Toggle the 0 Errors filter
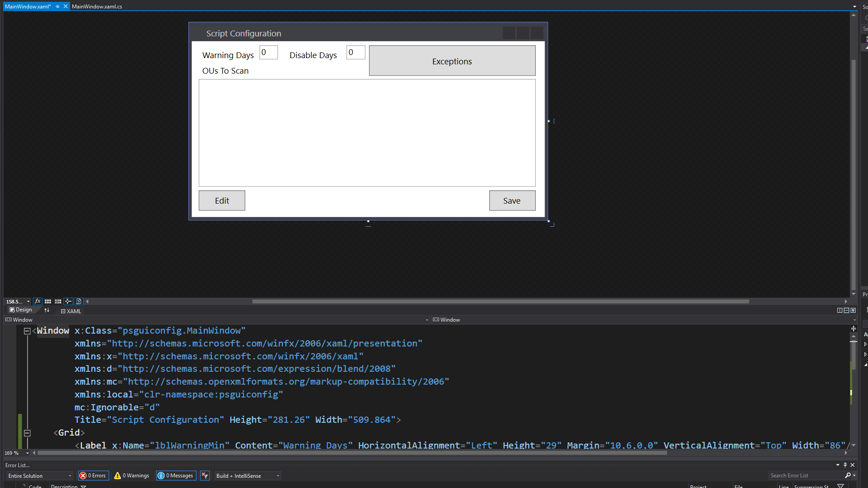Screen dimensions: 868x488 [x=93, y=476]
